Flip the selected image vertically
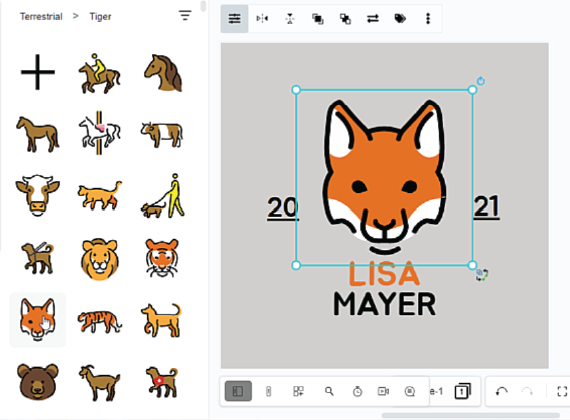The height and width of the screenshot is (420, 570). click(290, 19)
